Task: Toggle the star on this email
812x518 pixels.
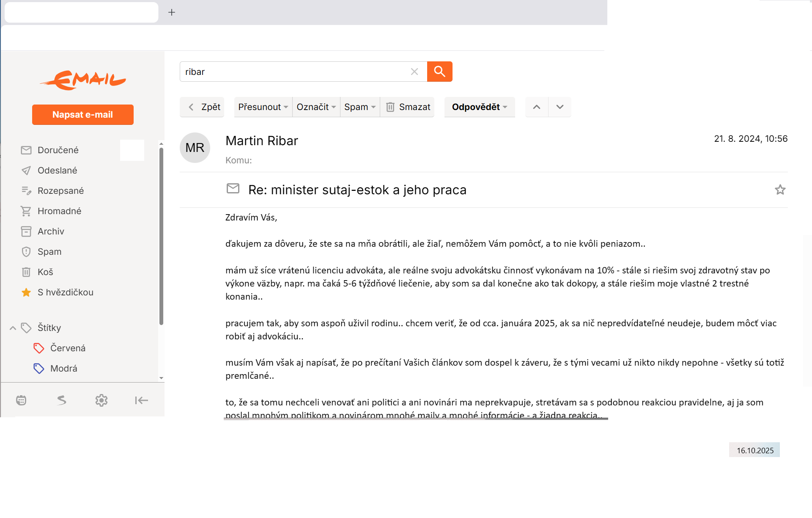Action: pos(780,190)
